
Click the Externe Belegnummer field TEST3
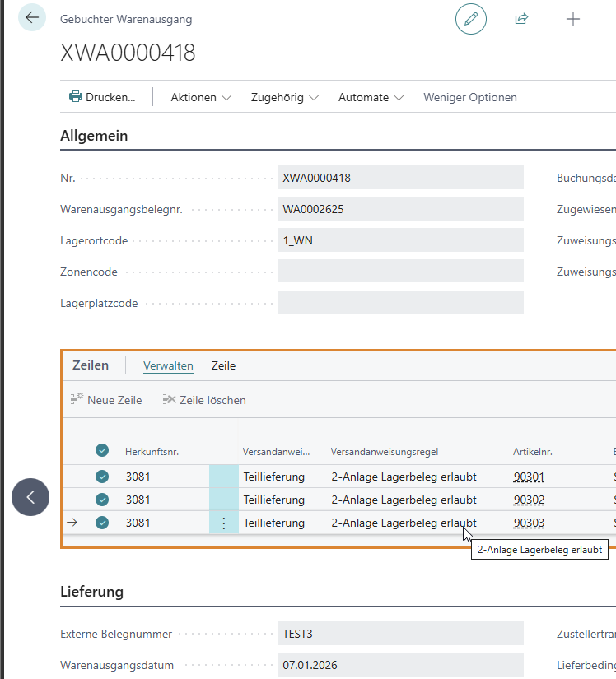pos(400,634)
